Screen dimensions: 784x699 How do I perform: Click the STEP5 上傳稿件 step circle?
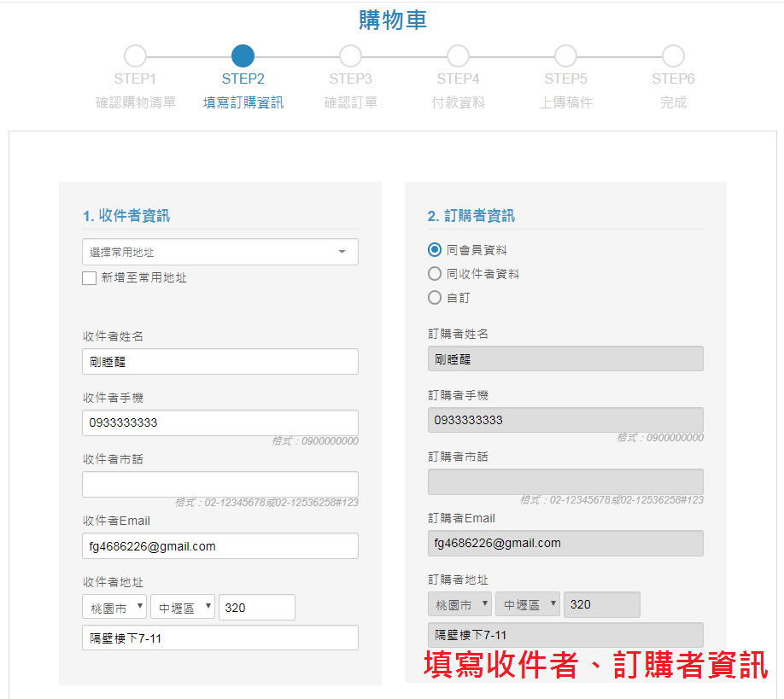tap(565, 56)
